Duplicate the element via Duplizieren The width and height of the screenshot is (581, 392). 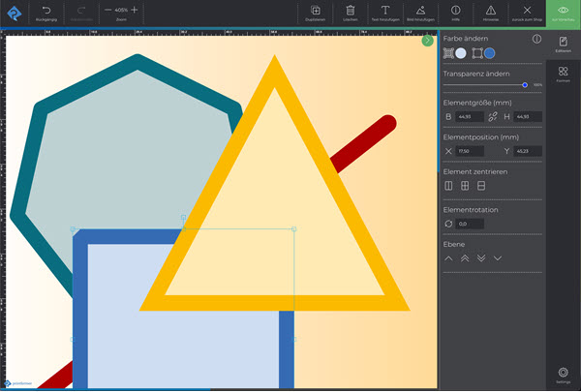coord(316,14)
